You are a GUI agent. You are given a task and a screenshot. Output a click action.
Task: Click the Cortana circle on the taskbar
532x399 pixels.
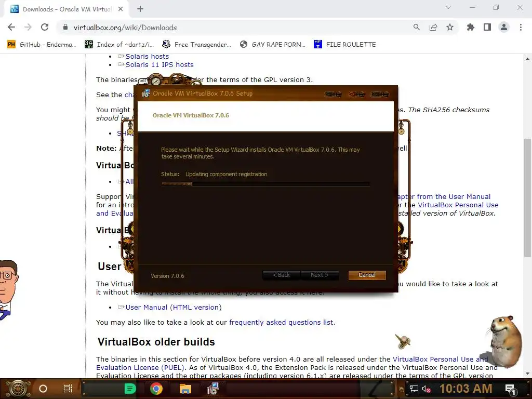coord(43,389)
